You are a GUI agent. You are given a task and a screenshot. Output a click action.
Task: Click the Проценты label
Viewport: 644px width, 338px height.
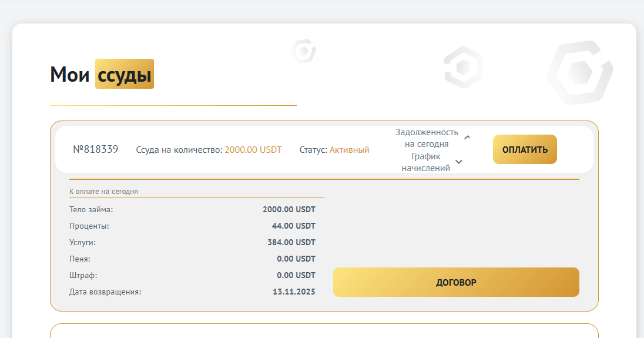pos(89,226)
